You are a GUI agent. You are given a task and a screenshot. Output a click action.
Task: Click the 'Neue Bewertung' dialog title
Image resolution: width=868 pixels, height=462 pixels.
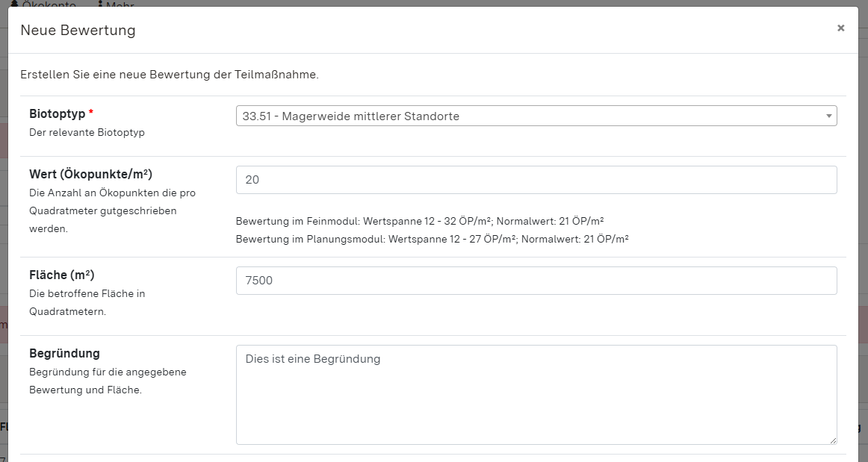point(78,31)
